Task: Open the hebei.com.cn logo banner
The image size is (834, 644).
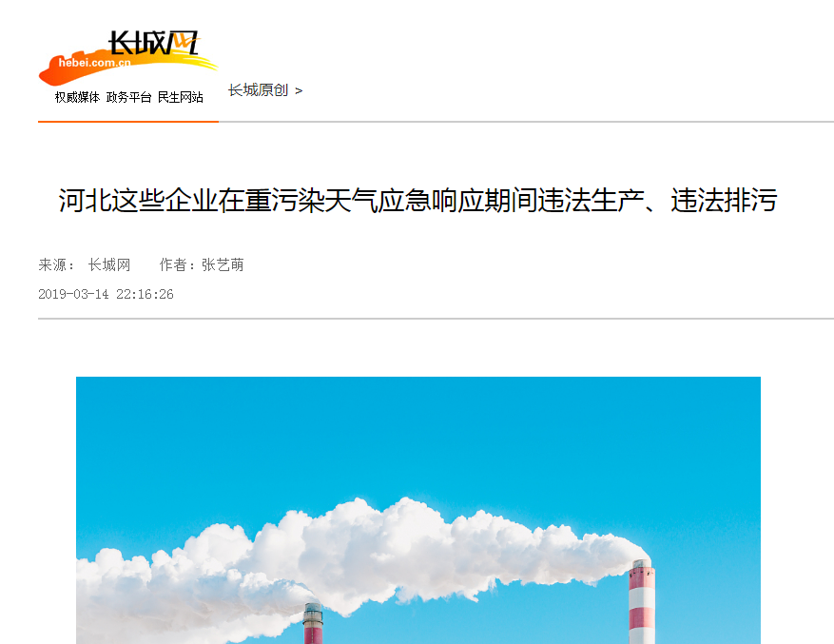Action: [x=127, y=59]
